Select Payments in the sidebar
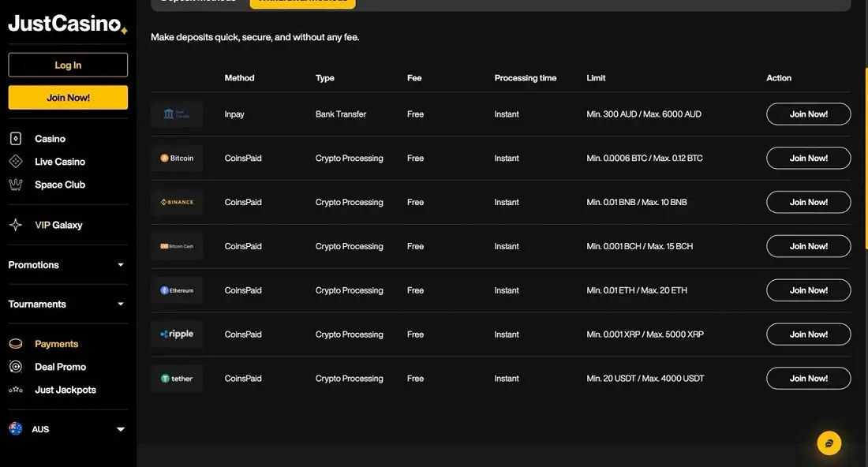 pos(57,344)
